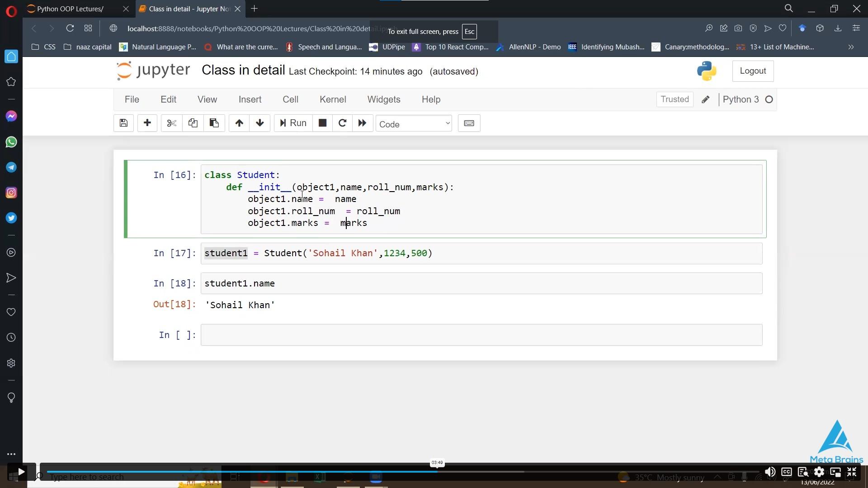Seek on the video progress bar
The image size is (868, 488).
coord(402,472)
